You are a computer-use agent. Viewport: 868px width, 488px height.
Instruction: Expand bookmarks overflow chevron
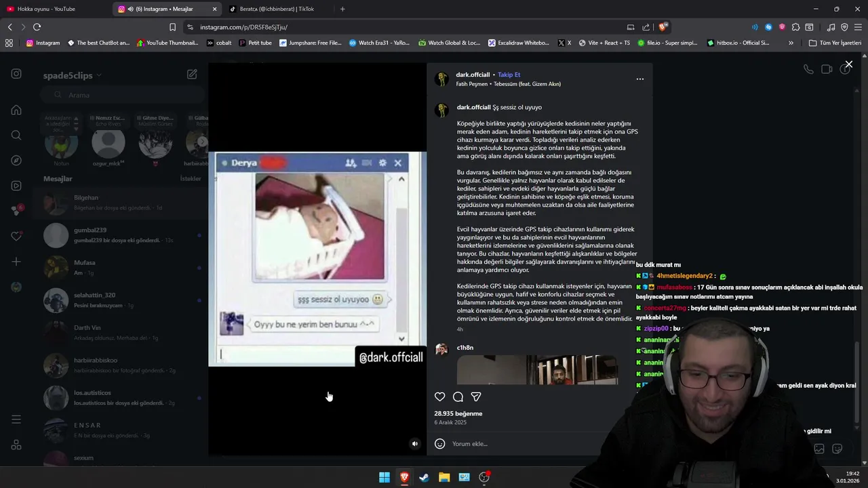point(791,43)
